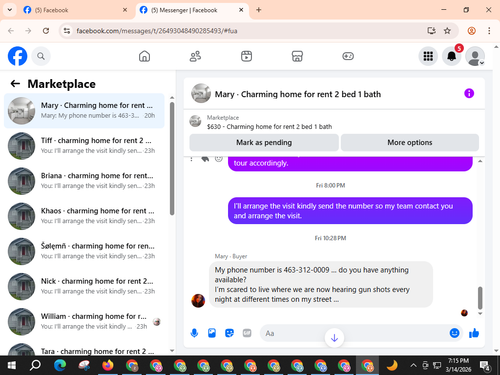Open the Reels video icon
Image resolution: width=500 pixels, height=375 pixels.
246,56
